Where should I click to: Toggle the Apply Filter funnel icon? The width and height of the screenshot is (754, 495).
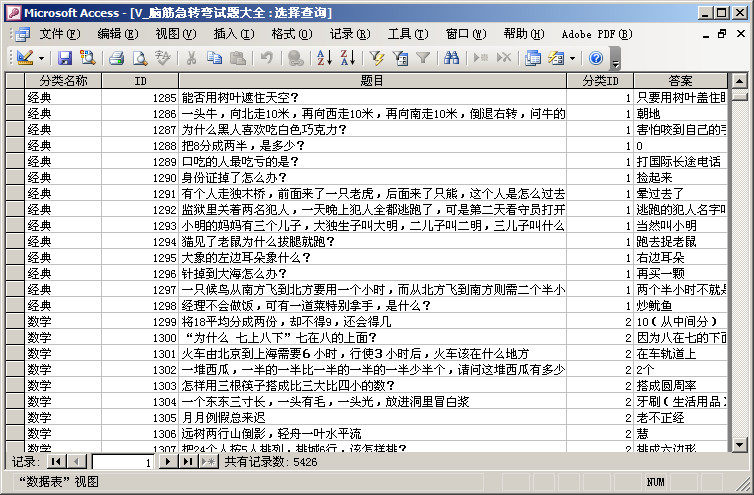[423, 58]
